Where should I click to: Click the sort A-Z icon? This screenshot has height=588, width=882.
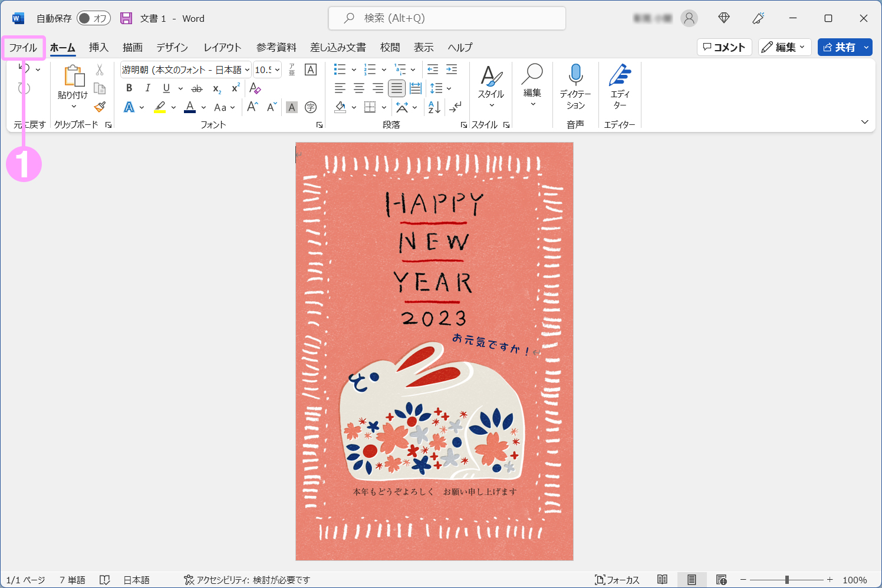(434, 107)
